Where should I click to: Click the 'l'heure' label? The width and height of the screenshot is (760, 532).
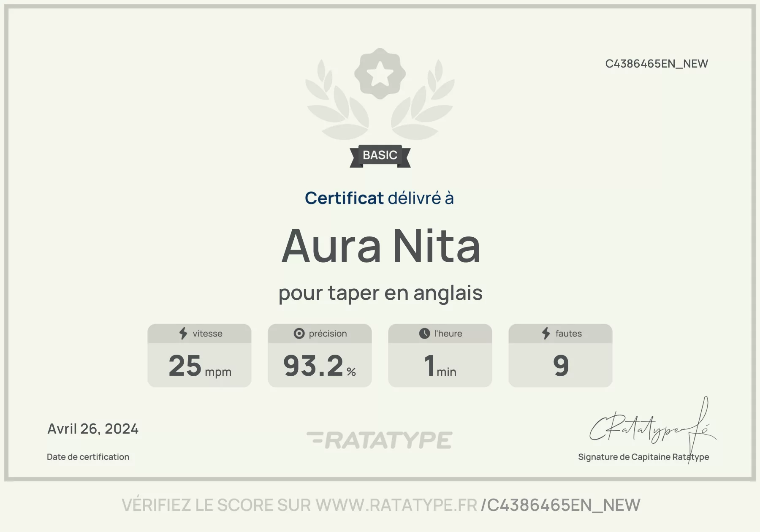tap(448, 334)
